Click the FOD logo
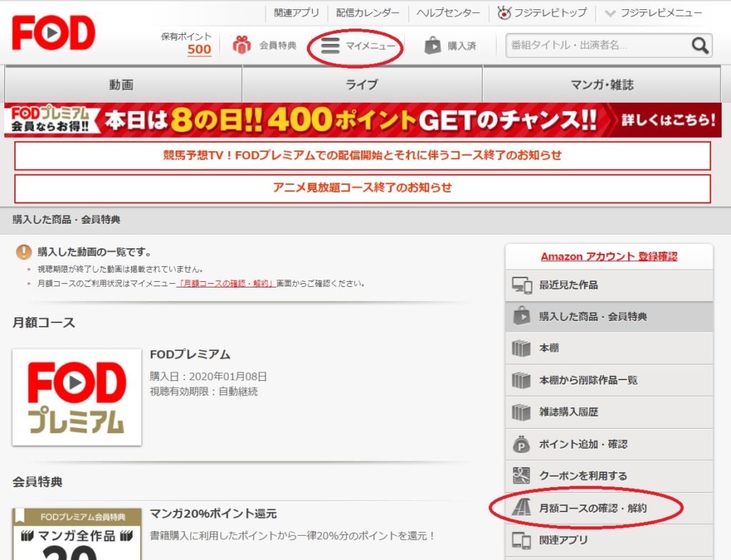 54,33
